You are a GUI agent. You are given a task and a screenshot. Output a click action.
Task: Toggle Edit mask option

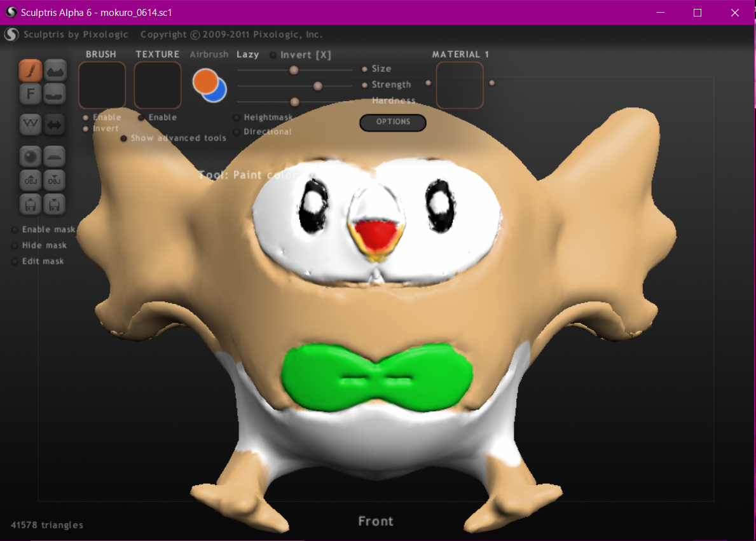pos(15,262)
